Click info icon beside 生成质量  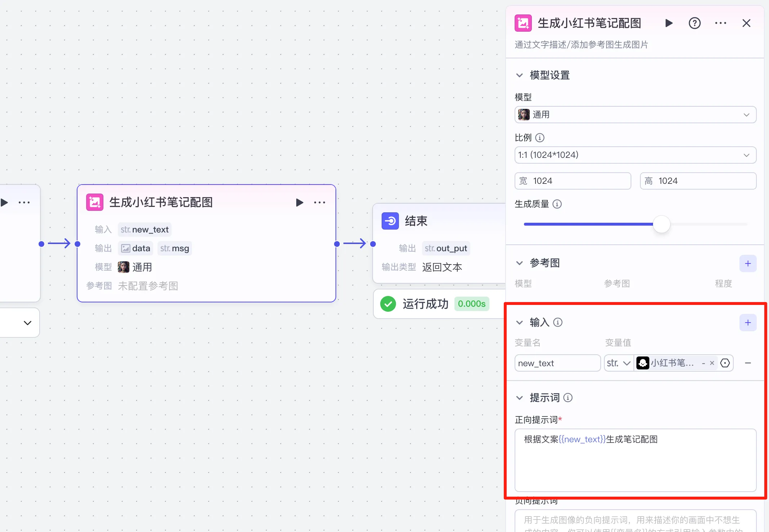(557, 204)
